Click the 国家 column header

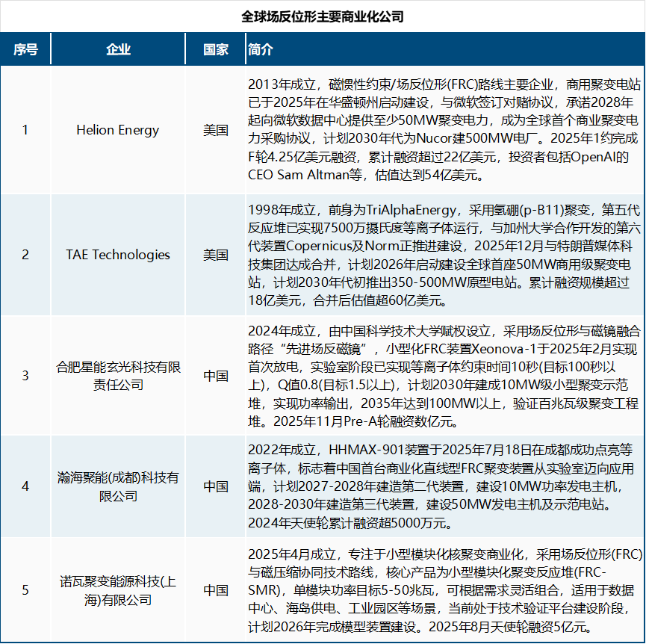(x=216, y=49)
